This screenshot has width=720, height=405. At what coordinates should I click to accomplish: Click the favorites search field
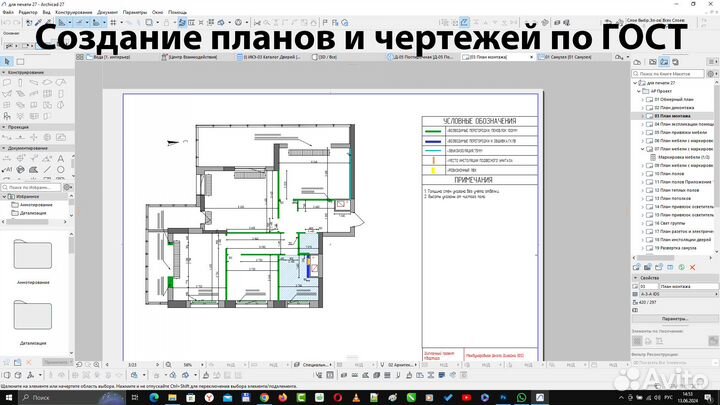tap(31, 187)
